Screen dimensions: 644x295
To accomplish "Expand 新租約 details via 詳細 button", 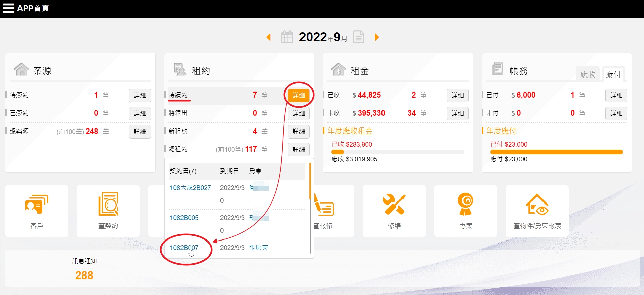I will tap(298, 132).
